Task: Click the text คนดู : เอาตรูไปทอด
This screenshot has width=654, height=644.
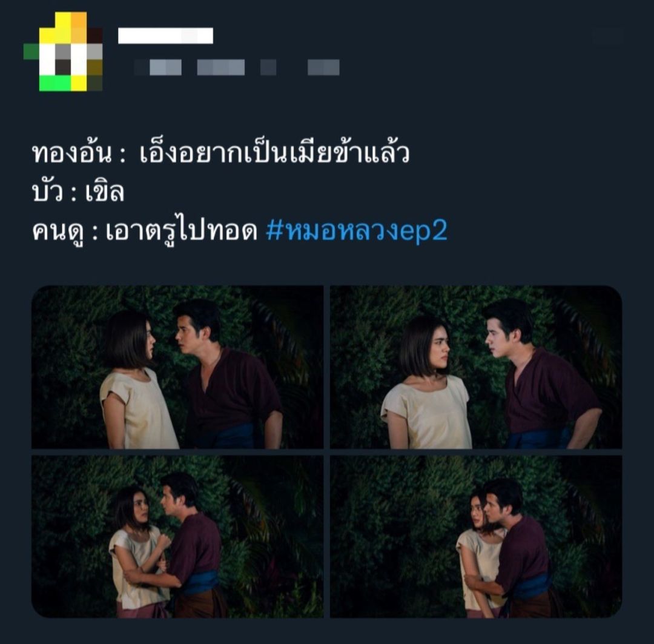Action: tap(145, 231)
